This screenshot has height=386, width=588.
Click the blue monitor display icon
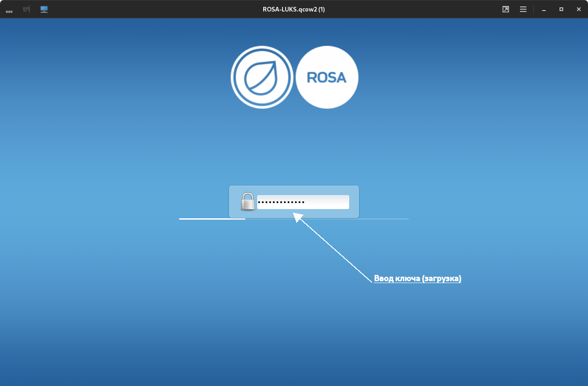44,9
